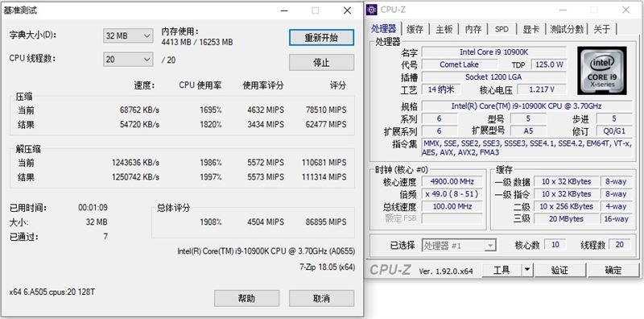The height and width of the screenshot is (319, 644).
Task: Switch to the 显卡 tab in CPU-Z
Action: tap(530, 29)
